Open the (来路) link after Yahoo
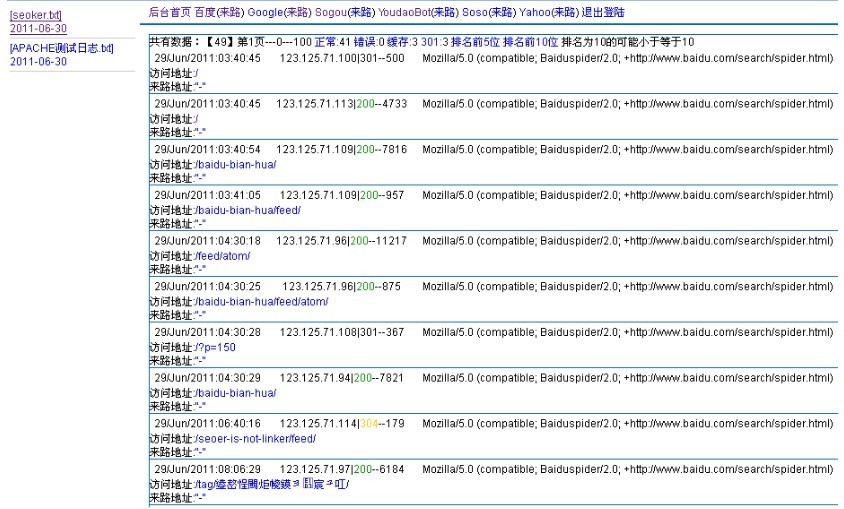 (565, 12)
